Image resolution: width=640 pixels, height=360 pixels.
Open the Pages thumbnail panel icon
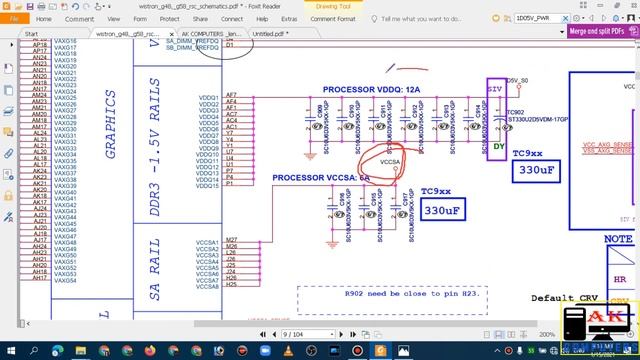(x=8, y=90)
